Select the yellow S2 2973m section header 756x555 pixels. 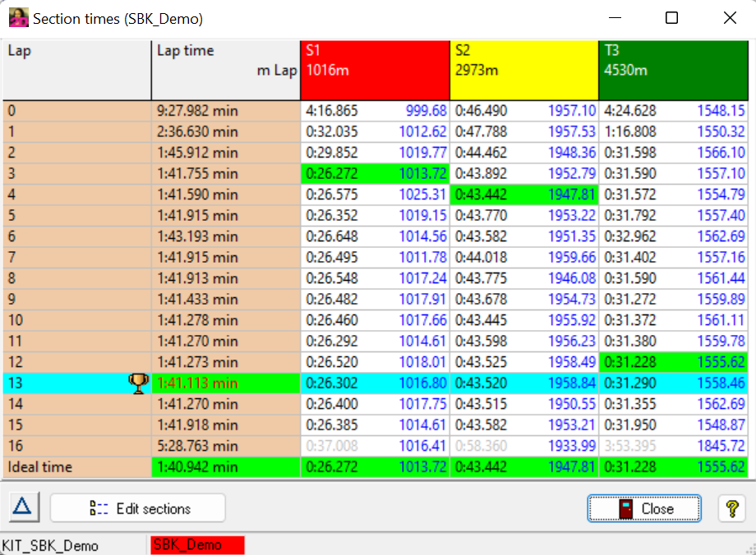coord(524,70)
